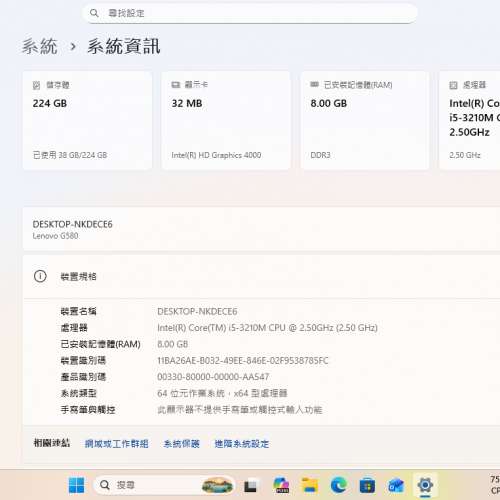500x500 pixels.
Task: Select DESKTOP-NKDECE6 value beside 裝置名稱
Action: pyautogui.click(x=197, y=312)
